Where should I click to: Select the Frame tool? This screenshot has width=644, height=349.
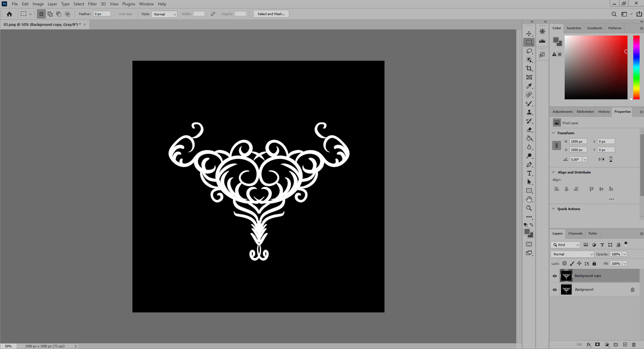[529, 77]
